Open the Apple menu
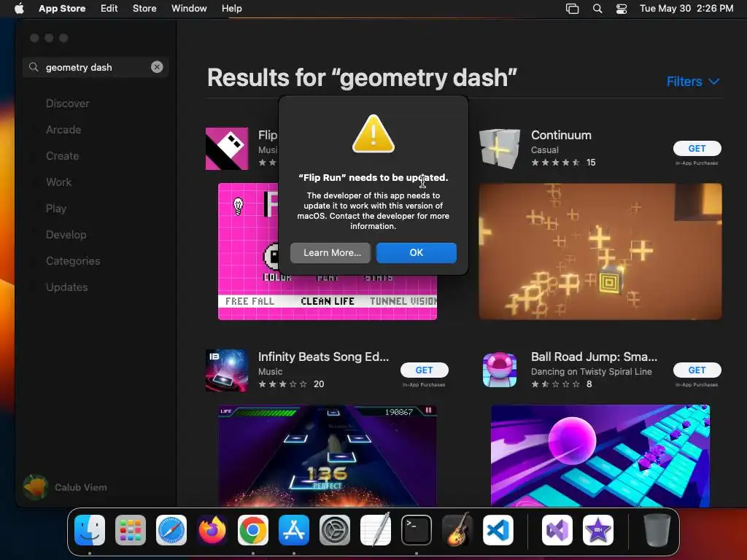The width and height of the screenshot is (747, 560). pos(19,9)
